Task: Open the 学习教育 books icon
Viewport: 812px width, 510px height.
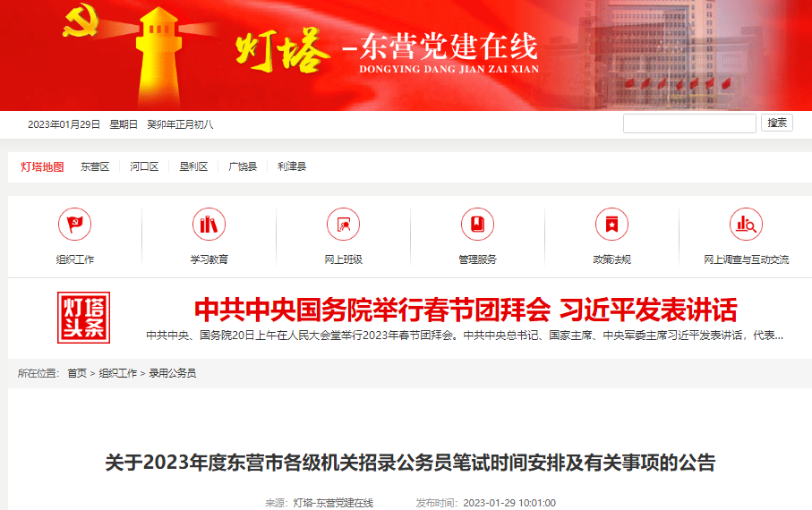Action: [x=209, y=225]
